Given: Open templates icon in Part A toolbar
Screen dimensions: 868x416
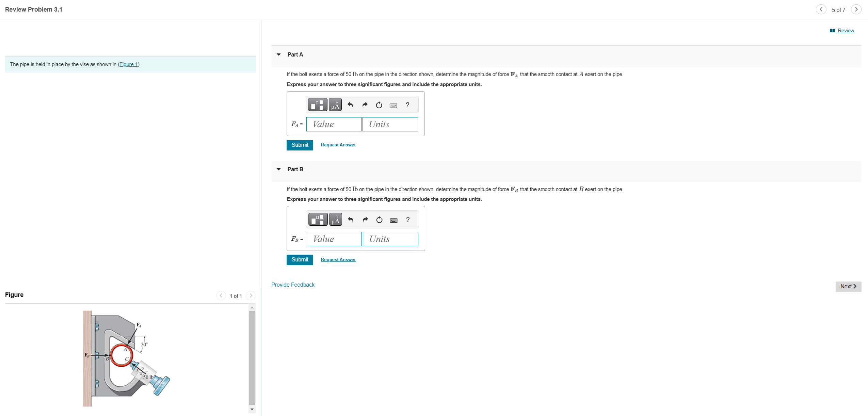Looking at the screenshot, I should click(x=317, y=105).
